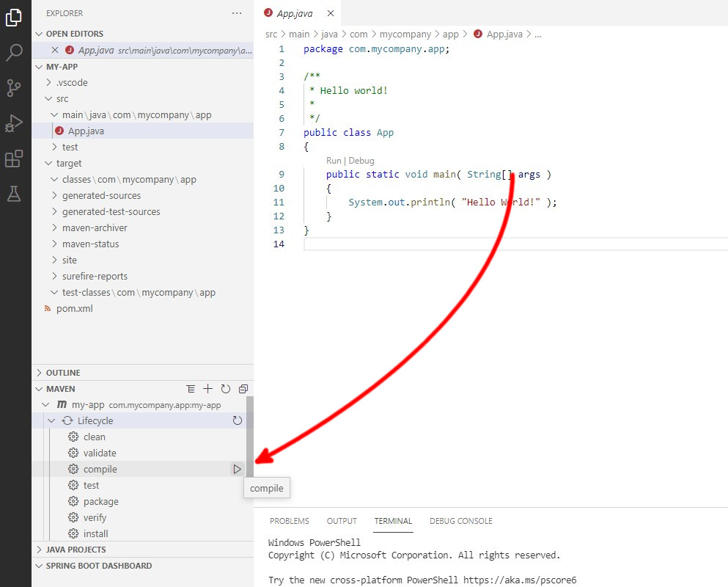Open the Run and Debug view
The width and height of the screenshot is (728, 587).
click(x=14, y=123)
